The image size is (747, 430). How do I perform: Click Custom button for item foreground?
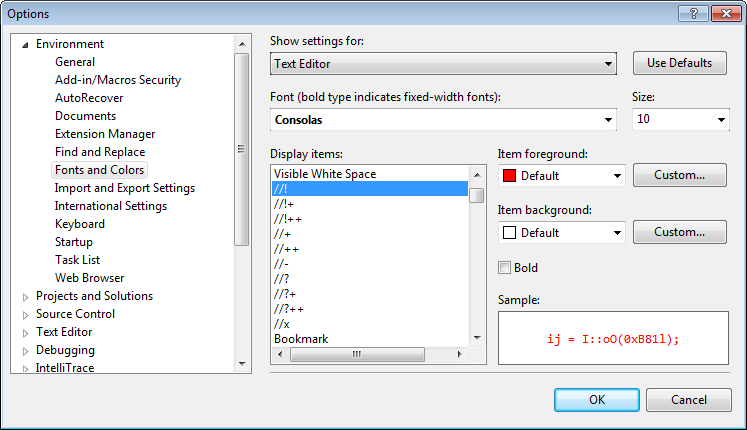pos(680,175)
